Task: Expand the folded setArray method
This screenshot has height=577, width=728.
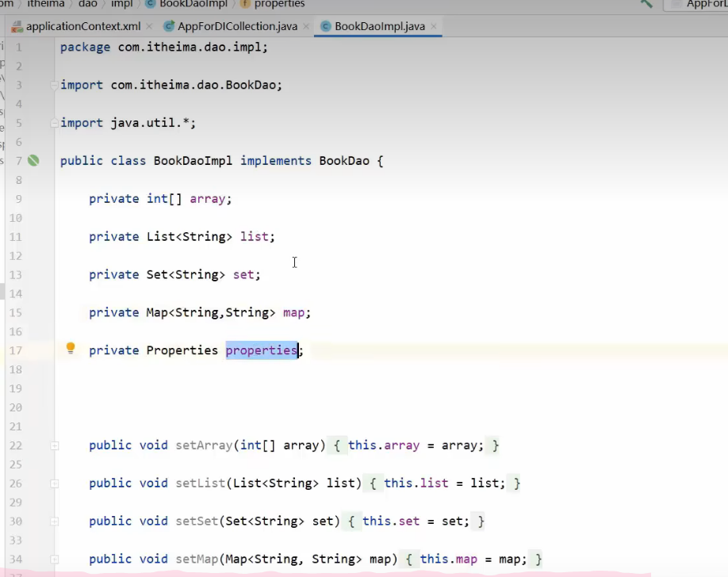Action: pyautogui.click(x=55, y=445)
